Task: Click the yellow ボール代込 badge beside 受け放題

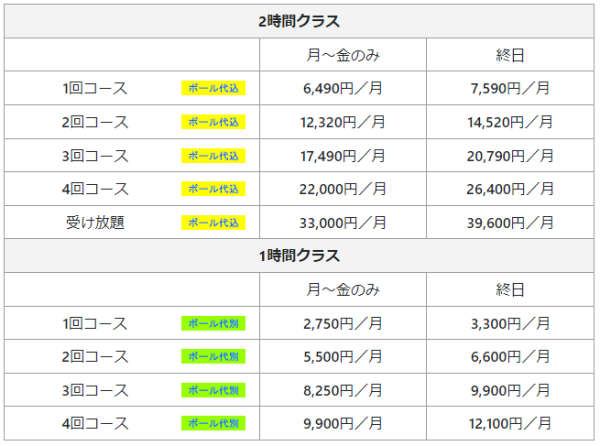Action: (214, 222)
